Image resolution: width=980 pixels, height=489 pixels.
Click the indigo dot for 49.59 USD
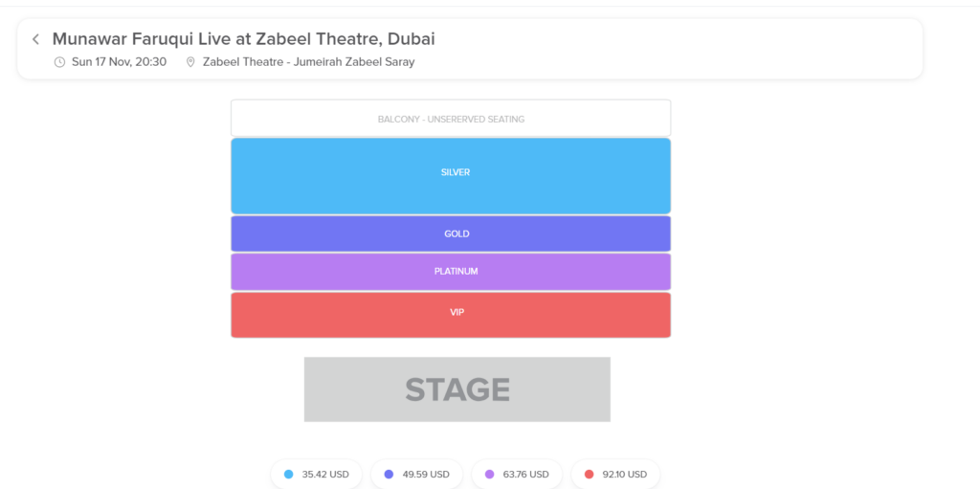(389, 474)
